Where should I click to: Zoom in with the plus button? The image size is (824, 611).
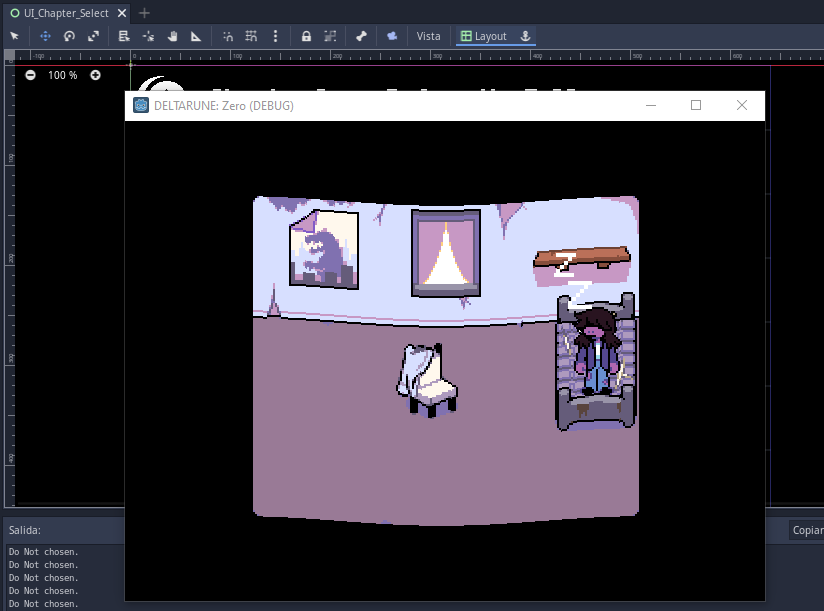tap(95, 75)
